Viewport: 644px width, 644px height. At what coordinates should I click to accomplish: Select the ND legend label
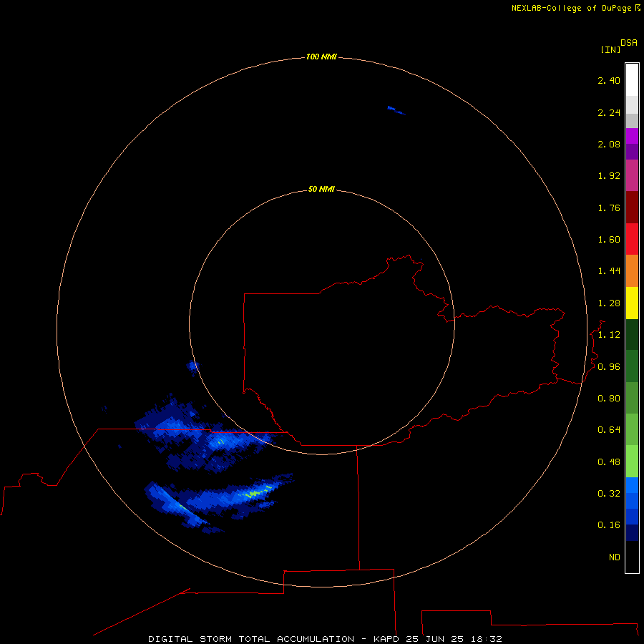click(615, 557)
